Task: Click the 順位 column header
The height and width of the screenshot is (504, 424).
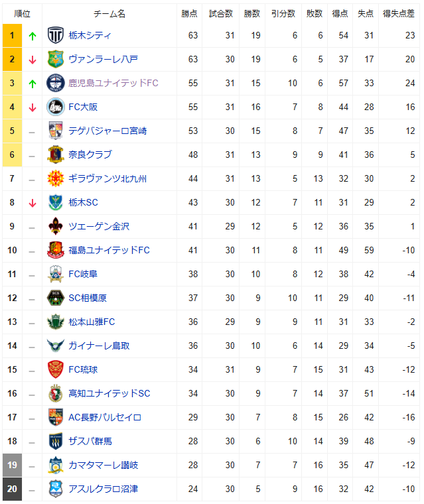Action: [23, 13]
